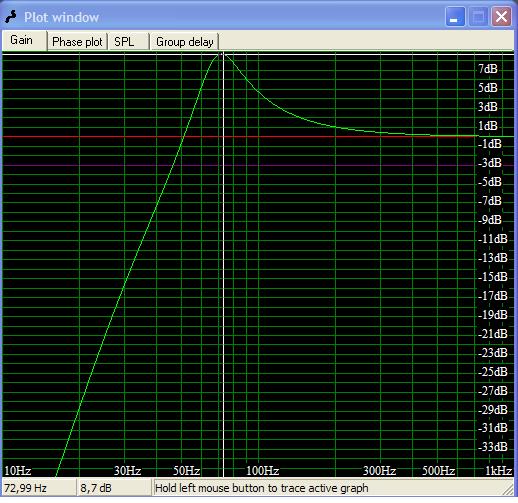
Task: Click the 72,99 Hz frequency readout
Action: 25,488
